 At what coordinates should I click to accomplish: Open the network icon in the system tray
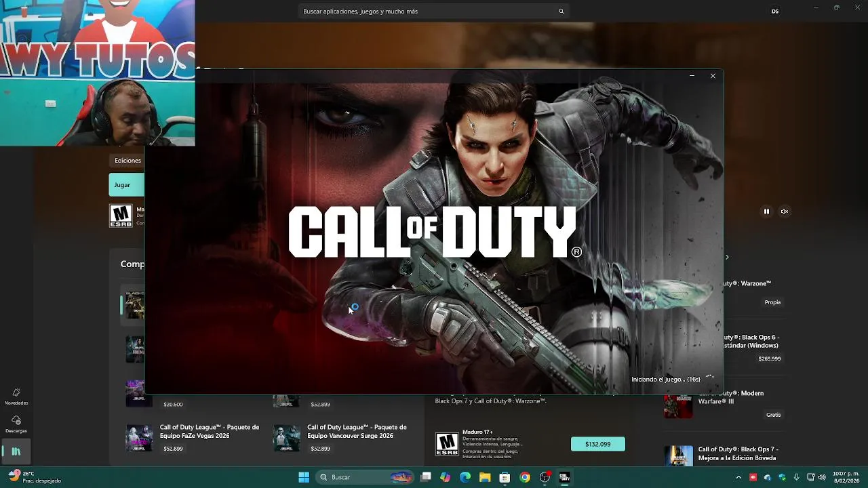coord(810,477)
